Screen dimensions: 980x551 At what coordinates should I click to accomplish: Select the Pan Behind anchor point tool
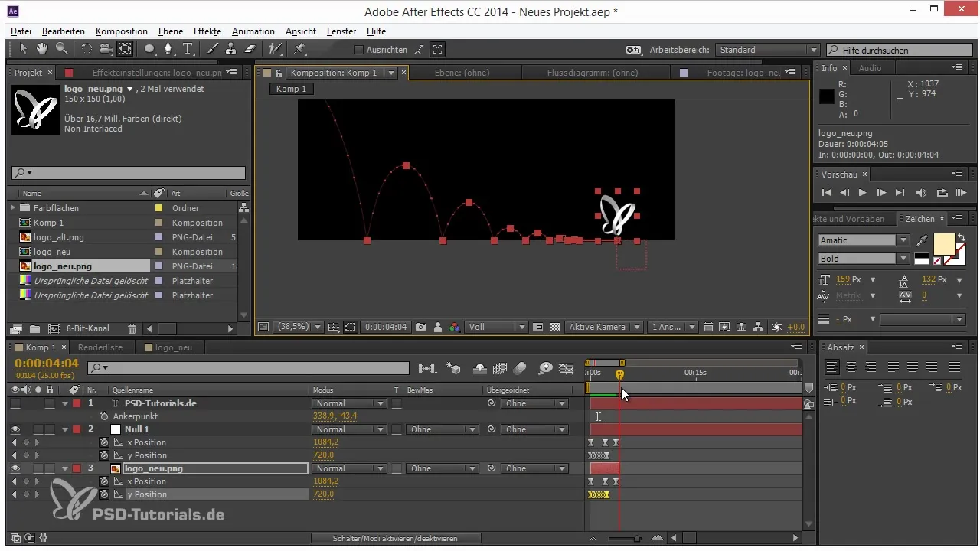click(x=125, y=49)
